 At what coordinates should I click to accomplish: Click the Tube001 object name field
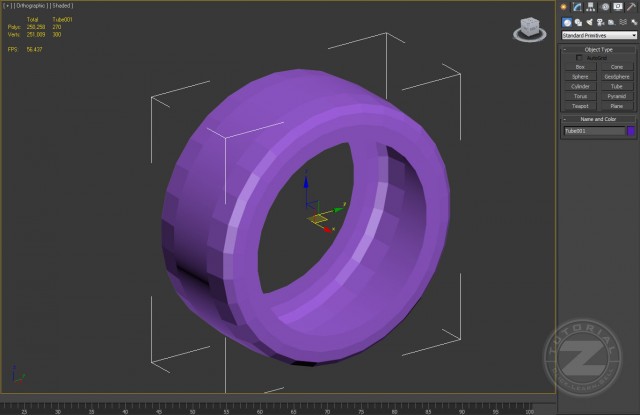[x=594, y=131]
